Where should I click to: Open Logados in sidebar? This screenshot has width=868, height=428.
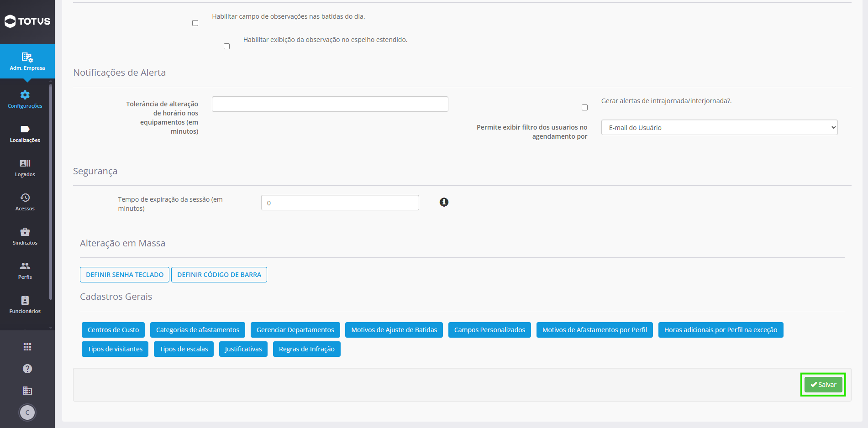click(x=25, y=168)
